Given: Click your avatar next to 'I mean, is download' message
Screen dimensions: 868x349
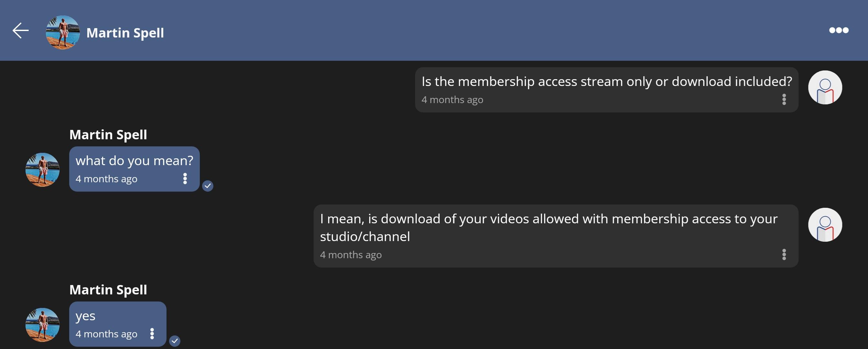Looking at the screenshot, I should pyautogui.click(x=825, y=225).
